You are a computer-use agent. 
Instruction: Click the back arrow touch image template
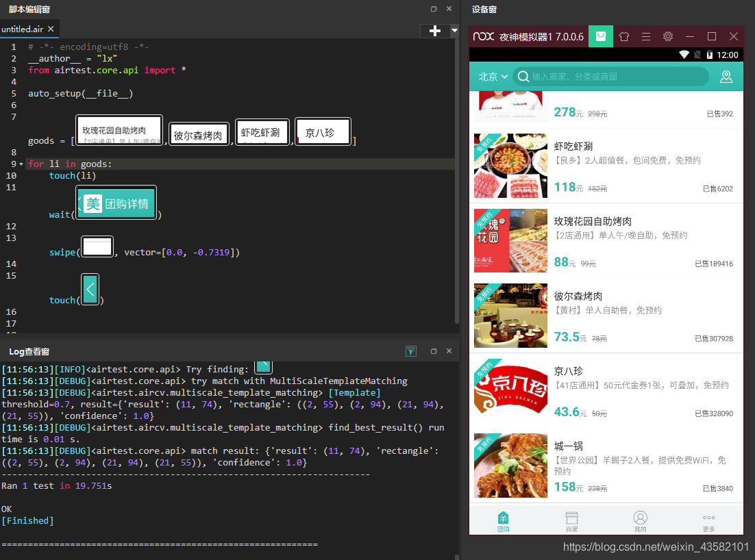click(x=90, y=289)
